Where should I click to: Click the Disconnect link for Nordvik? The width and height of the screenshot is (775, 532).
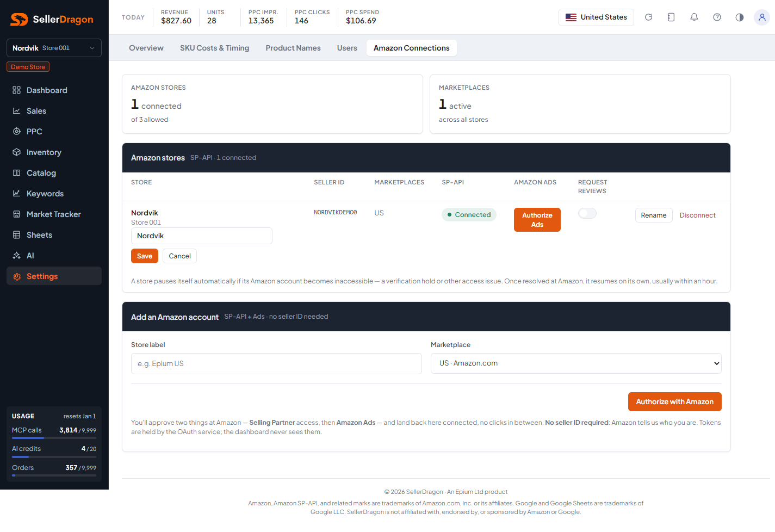(698, 215)
